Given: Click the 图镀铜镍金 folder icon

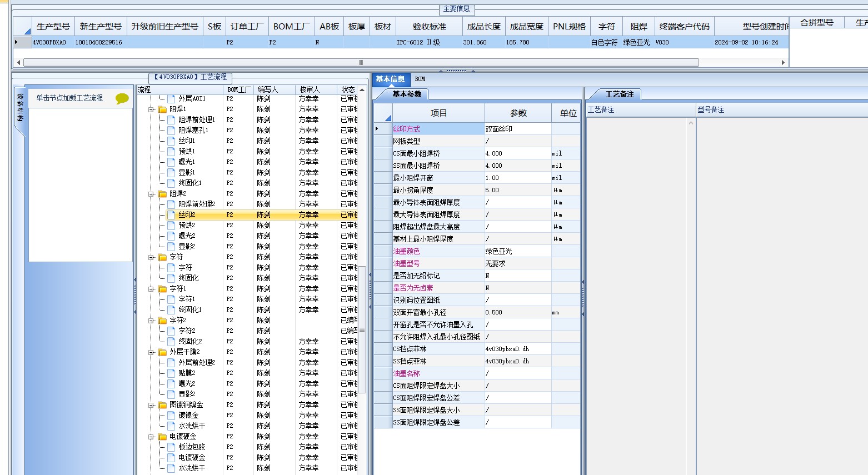Looking at the screenshot, I should click(163, 405).
